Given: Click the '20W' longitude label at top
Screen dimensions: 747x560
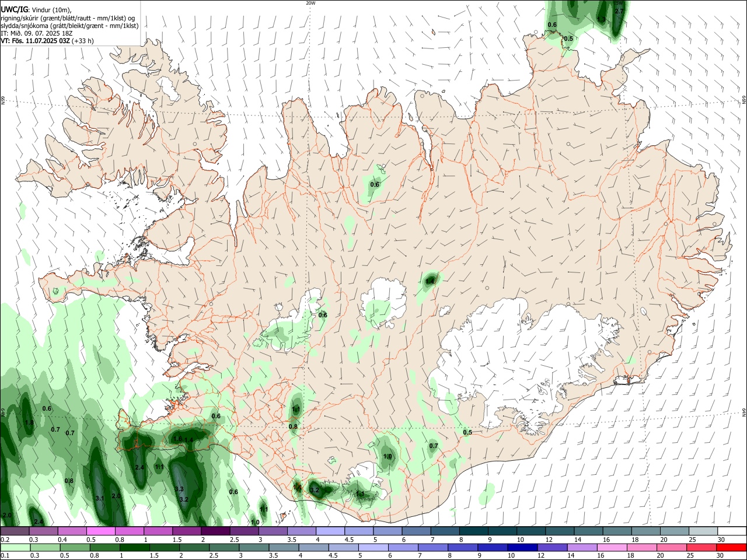Looking at the screenshot, I should [x=310, y=3].
